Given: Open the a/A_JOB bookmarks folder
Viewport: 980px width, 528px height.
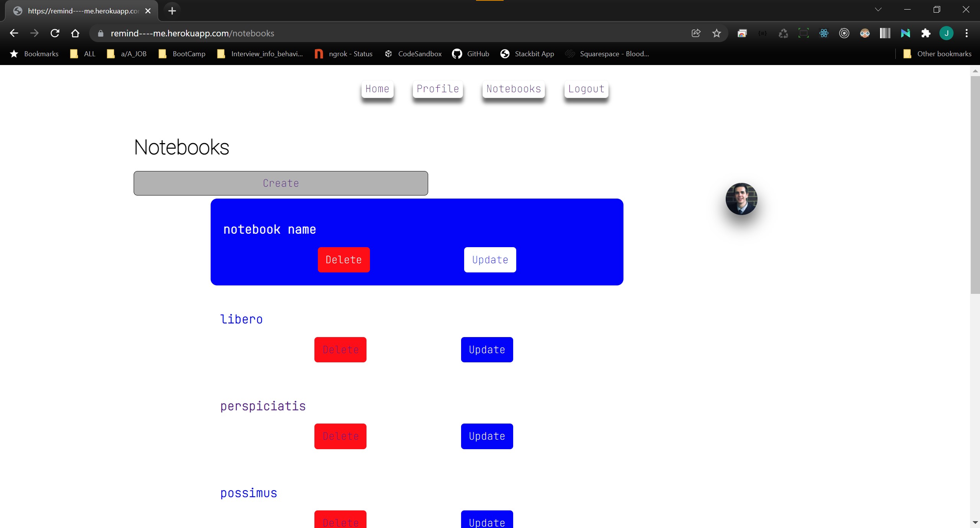Looking at the screenshot, I should tap(127, 54).
